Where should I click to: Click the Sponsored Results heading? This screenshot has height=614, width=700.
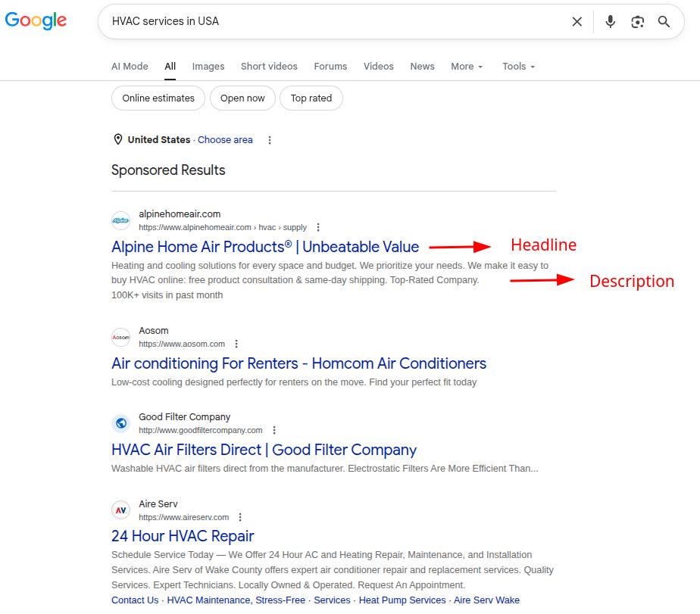168,170
